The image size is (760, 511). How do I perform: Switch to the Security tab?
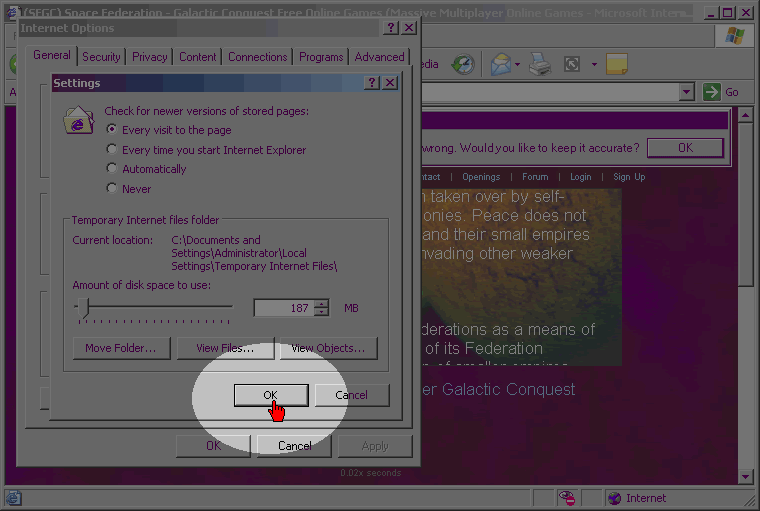point(101,57)
